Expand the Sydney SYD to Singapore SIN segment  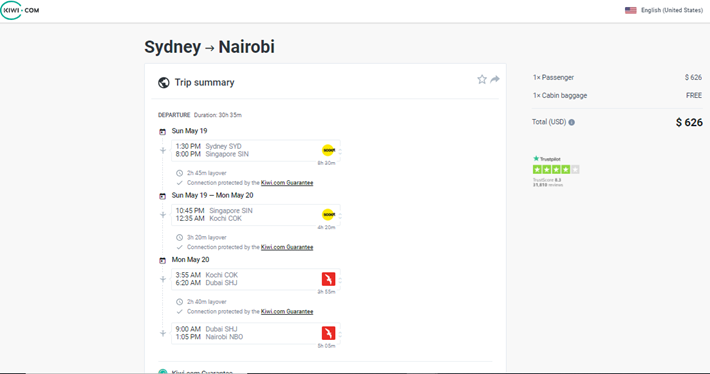pyautogui.click(x=256, y=150)
